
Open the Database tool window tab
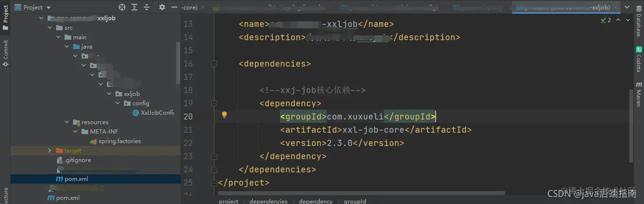639,22
